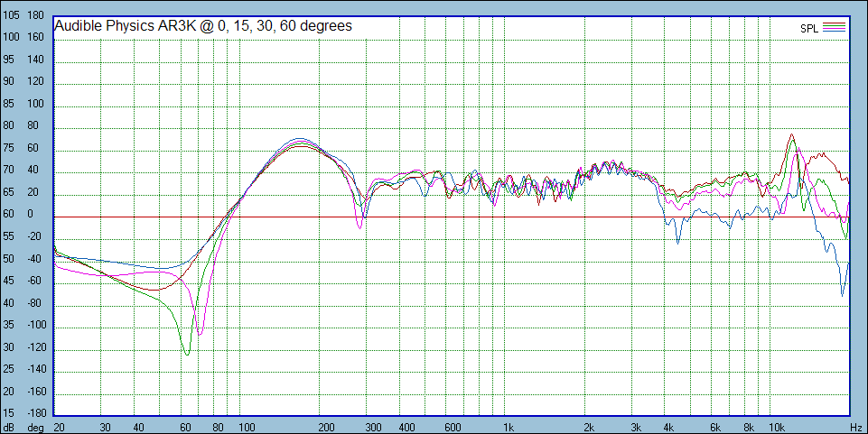This screenshot has height=434, width=868.
Task: Click the '35' dB axis label
Action: click(x=9, y=325)
